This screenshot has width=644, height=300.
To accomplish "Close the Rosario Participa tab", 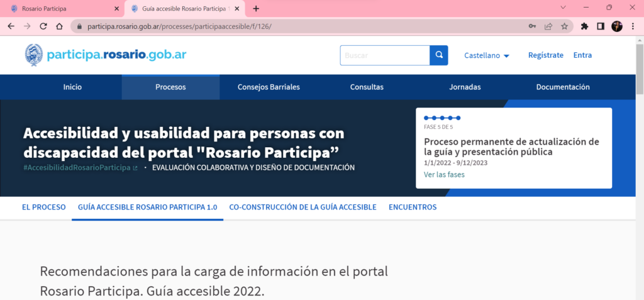I will click(116, 8).
